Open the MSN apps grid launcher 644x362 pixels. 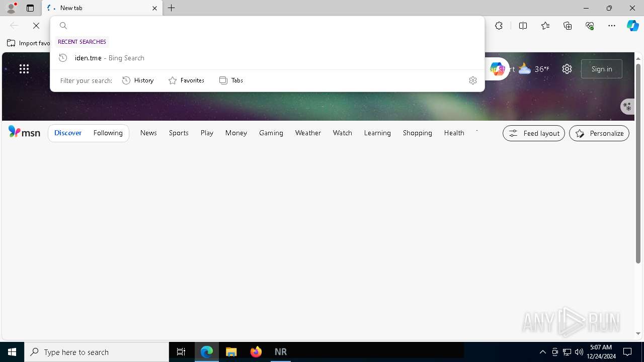(x=24, y=69)
